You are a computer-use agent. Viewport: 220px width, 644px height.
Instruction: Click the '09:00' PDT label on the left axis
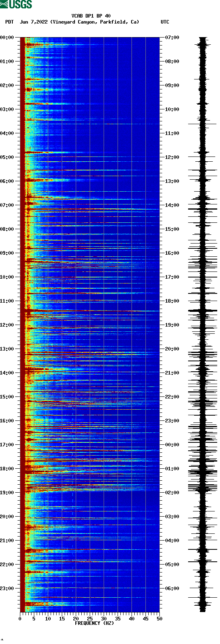[x=7, y=253]
